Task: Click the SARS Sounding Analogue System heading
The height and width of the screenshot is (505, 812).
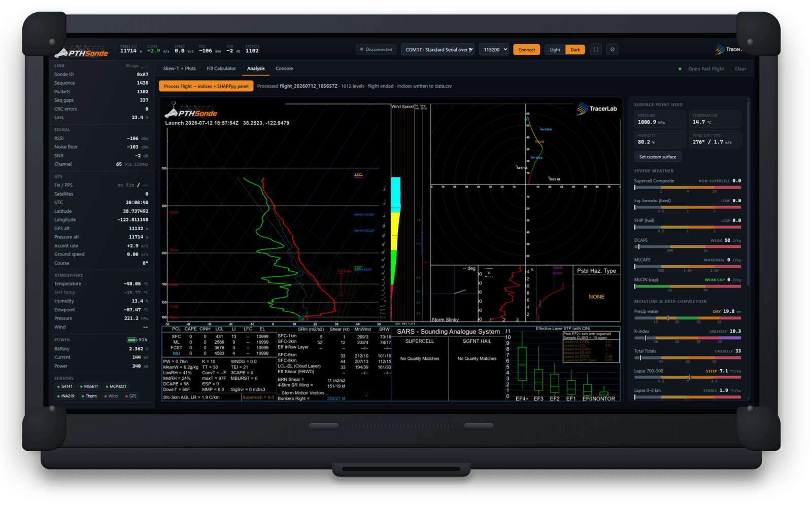Action: pyautogui.click(x=448, y=332)
